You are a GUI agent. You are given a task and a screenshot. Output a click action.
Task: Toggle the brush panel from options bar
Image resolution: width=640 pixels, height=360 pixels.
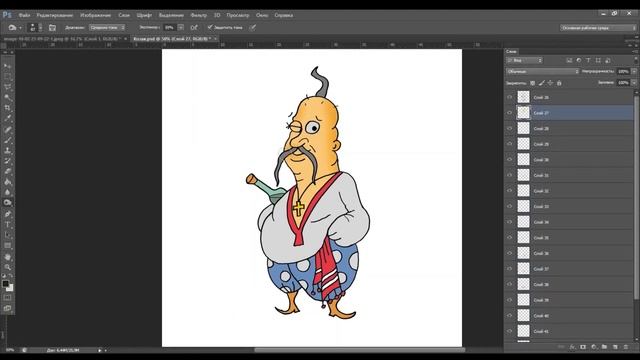click(52, 28)
